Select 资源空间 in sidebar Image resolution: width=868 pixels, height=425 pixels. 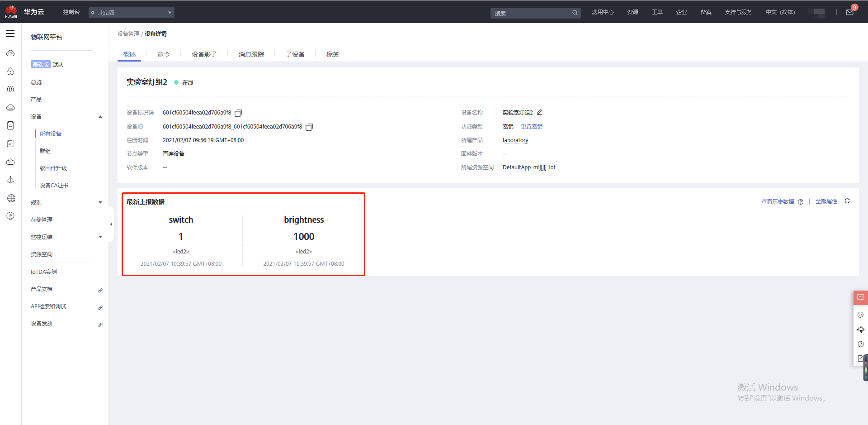[x=42, y=254]
